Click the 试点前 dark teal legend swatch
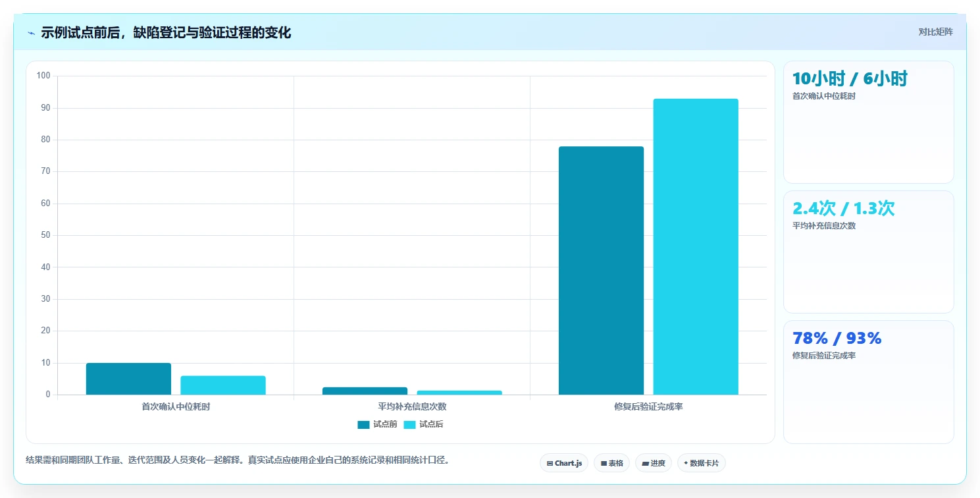 tap(363, 424)
